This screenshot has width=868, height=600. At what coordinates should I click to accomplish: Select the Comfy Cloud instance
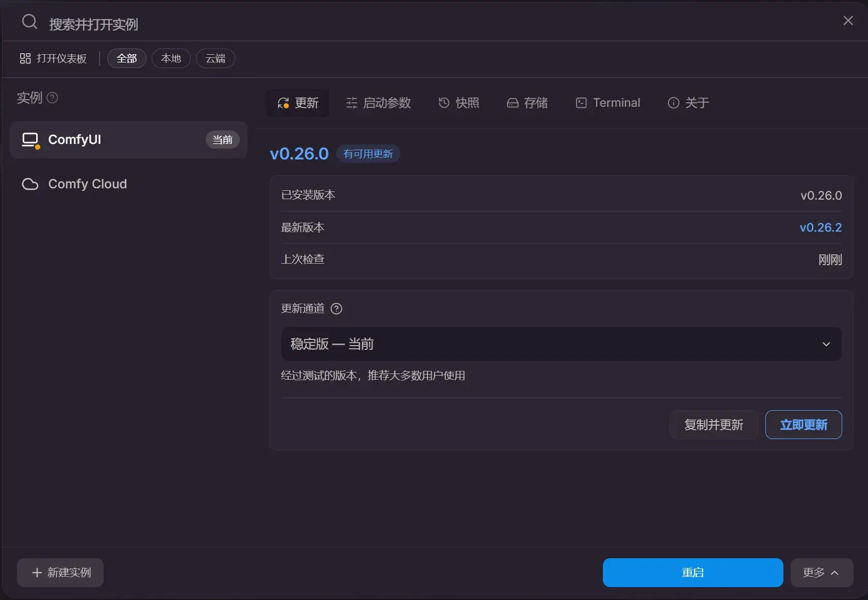pos(128,184)
